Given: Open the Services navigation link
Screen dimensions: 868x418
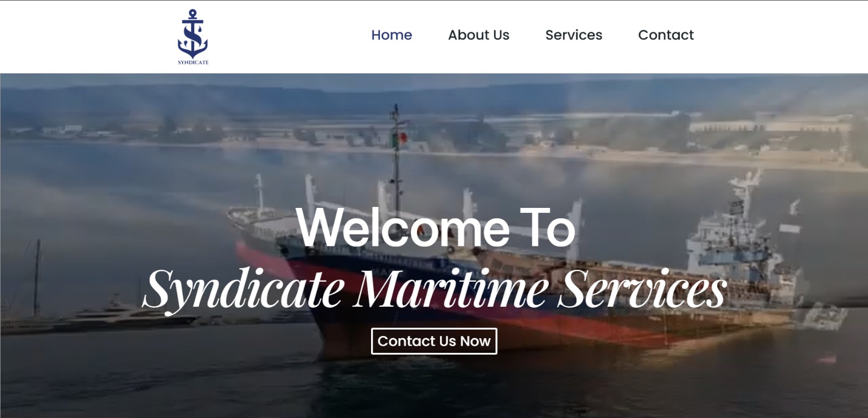Looking at the screenshot, I should click(573, 35).
